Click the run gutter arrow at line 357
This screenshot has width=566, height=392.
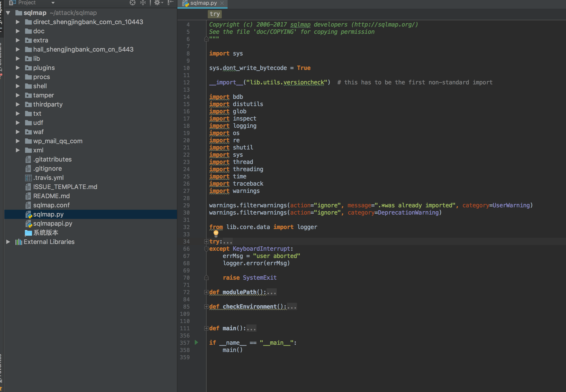[196, 342]
